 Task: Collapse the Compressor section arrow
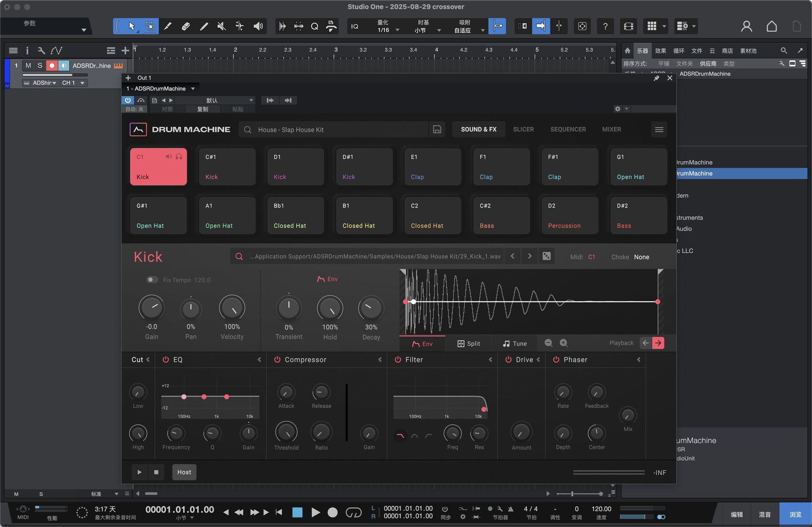(380, 359)
